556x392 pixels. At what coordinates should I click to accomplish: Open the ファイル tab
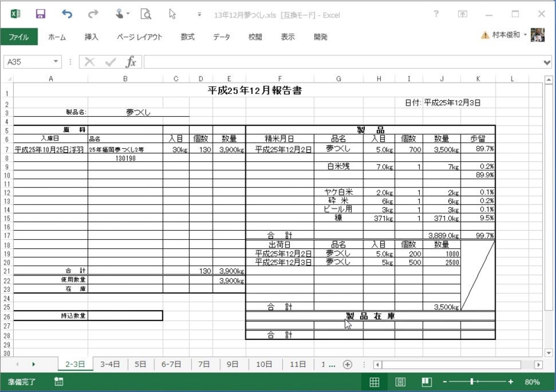click(19, 37)
